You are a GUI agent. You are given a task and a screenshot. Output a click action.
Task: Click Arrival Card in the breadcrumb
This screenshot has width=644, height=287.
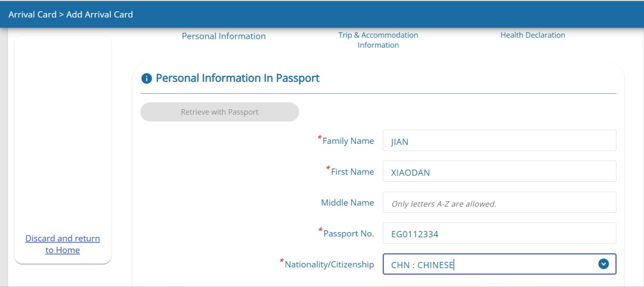[32, 14]
